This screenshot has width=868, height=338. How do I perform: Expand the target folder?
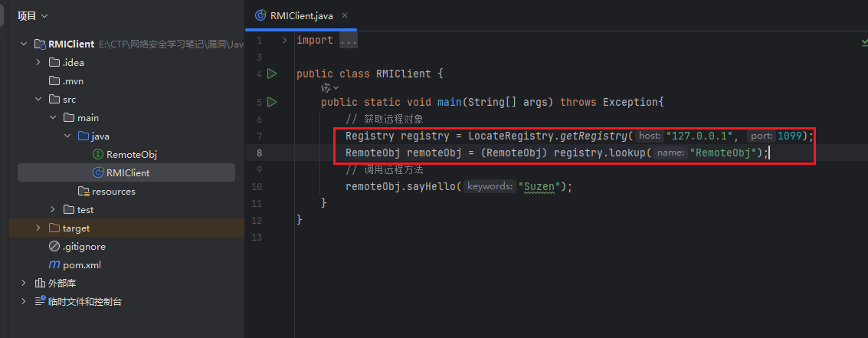coord(38,228)
